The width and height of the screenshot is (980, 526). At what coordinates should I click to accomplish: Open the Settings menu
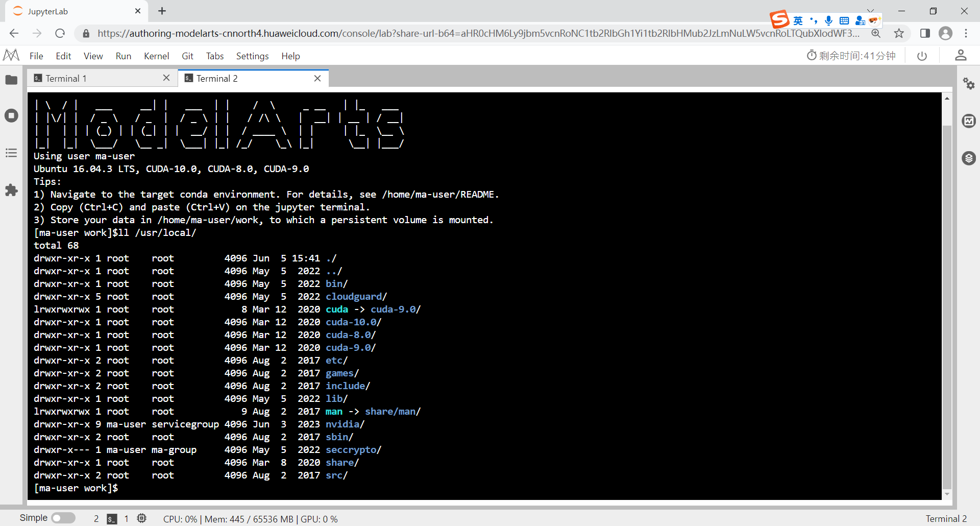click(252, 56)
